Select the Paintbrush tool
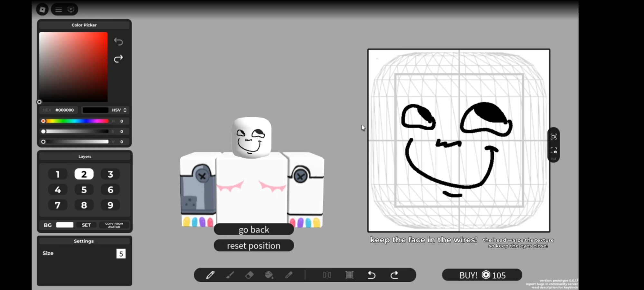 230,275
